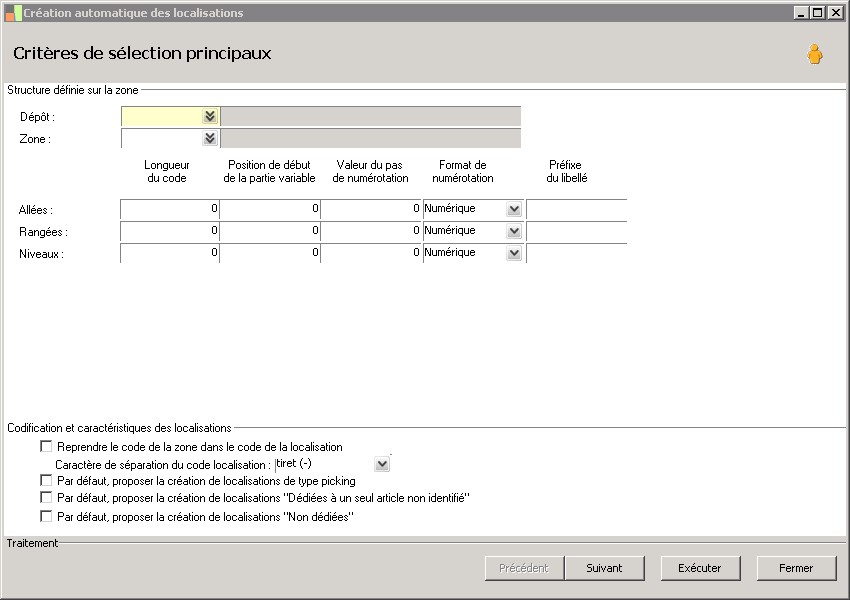The image size is (850, 600).
Task: Open separator character dropdown showing tiret
Action: [382, 464]
